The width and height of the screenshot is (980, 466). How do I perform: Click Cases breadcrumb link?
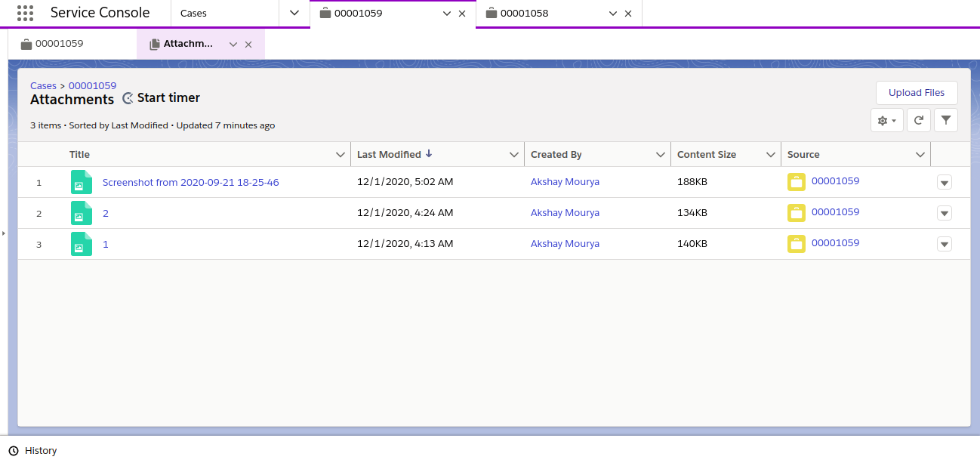point(43,86)
